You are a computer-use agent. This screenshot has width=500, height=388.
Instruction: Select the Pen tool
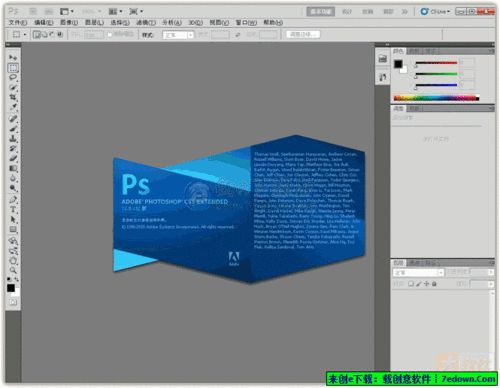click(x=13, y=200)
